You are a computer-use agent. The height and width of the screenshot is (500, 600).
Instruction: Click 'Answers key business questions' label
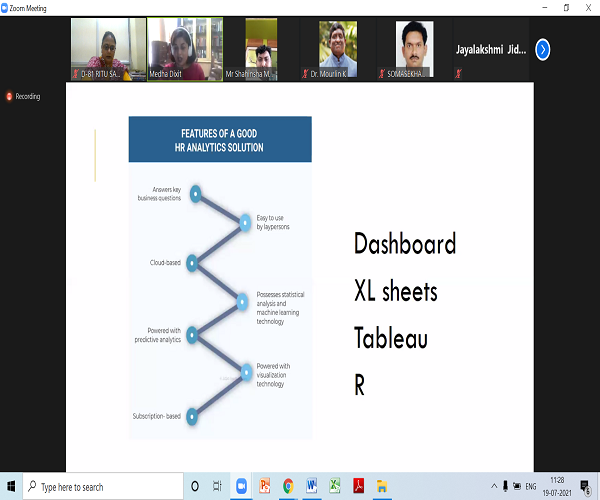(159, 194)
